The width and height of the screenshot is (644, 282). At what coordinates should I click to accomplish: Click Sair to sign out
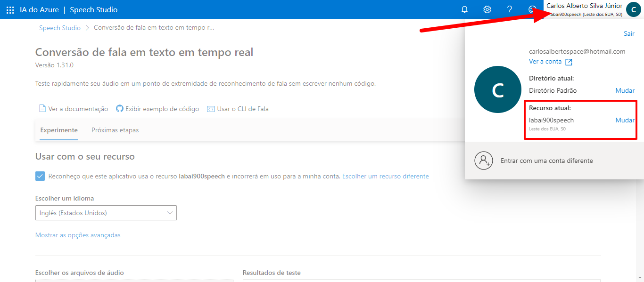click(629, 33)
